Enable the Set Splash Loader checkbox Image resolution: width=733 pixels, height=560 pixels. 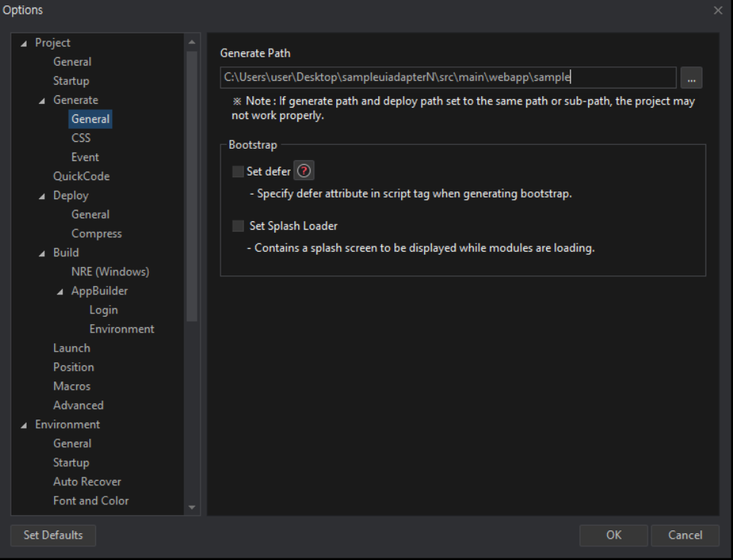(x=238, y=226)
